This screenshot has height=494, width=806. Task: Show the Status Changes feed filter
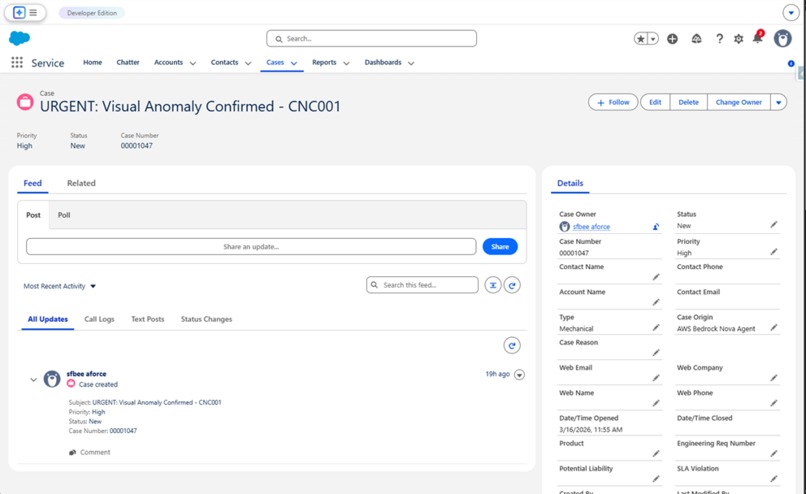pos(206,319)
